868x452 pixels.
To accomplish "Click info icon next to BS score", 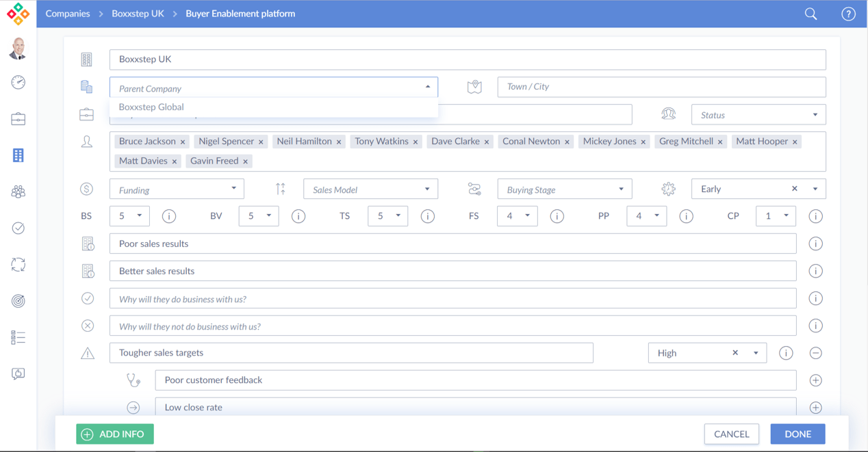I will point(169,216).
